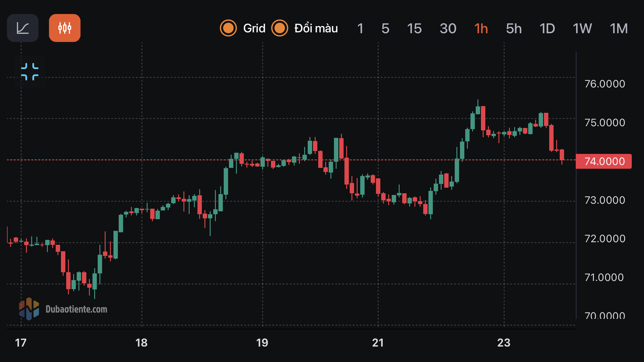Click date label 18 on time axis
Viewport: 644px width, 362px height.
[141, 343]
